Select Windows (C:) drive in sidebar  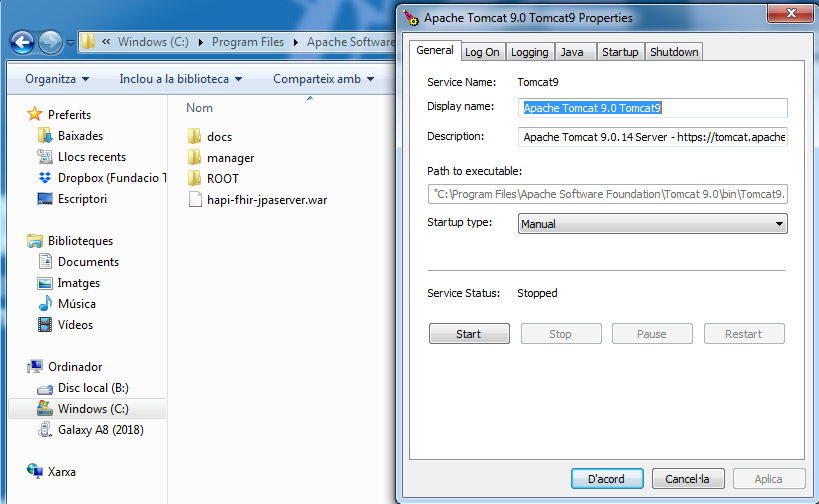point(92,409)
